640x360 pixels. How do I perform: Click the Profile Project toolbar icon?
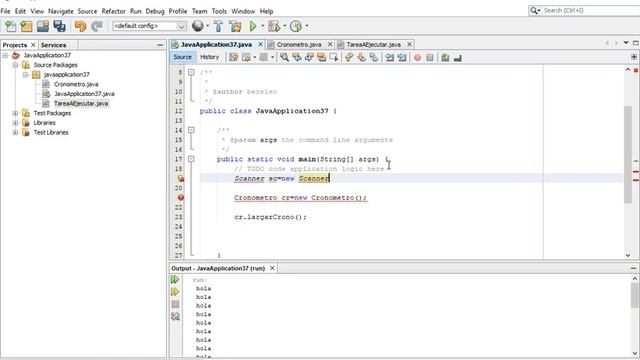click(296, 26)
